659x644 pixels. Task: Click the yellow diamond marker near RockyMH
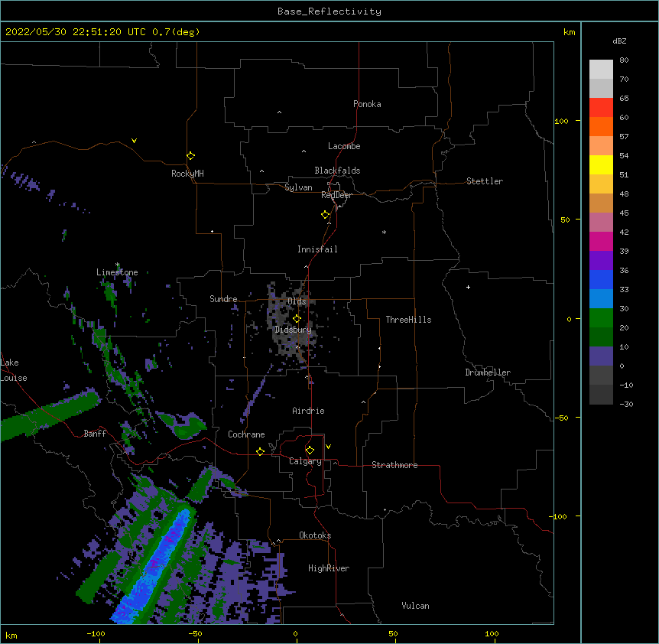click(x=190, y=156)
